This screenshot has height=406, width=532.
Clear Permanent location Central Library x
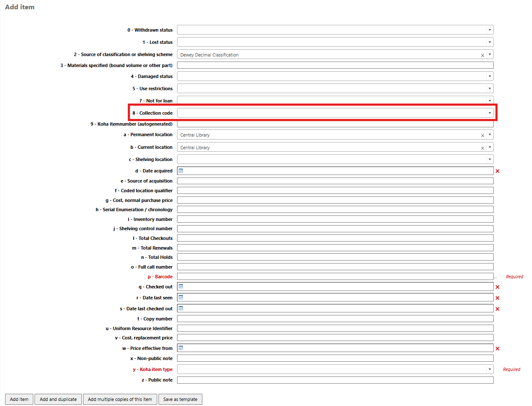pos(483,135)
